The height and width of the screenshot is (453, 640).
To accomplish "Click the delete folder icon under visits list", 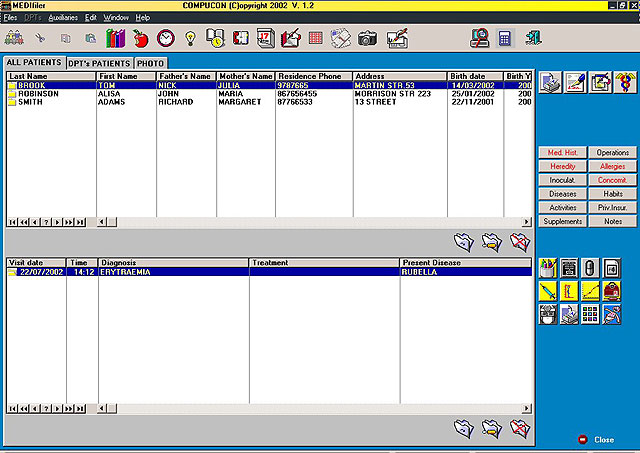I will (x=520, y=429).
